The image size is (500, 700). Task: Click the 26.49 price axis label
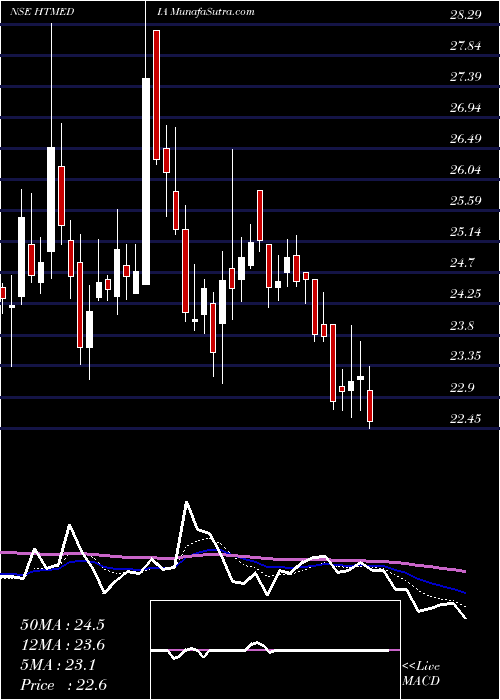(x=466, y=139)
